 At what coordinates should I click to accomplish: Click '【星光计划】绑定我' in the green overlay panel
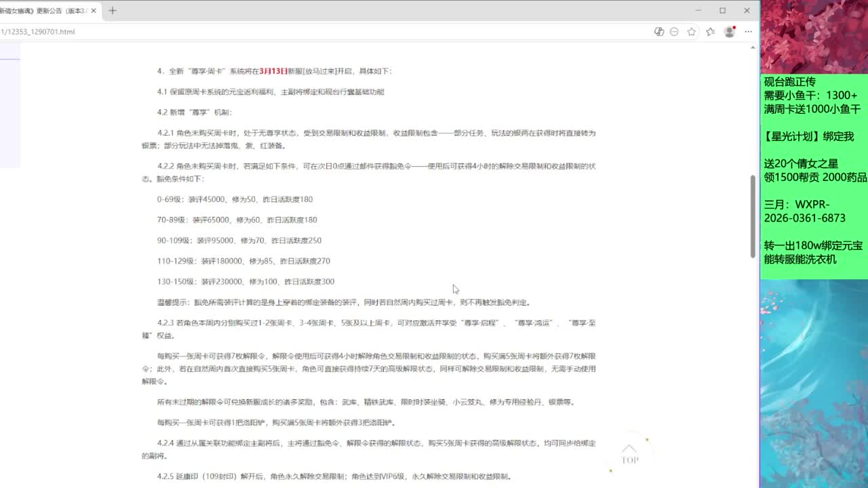tap(809, 136)
